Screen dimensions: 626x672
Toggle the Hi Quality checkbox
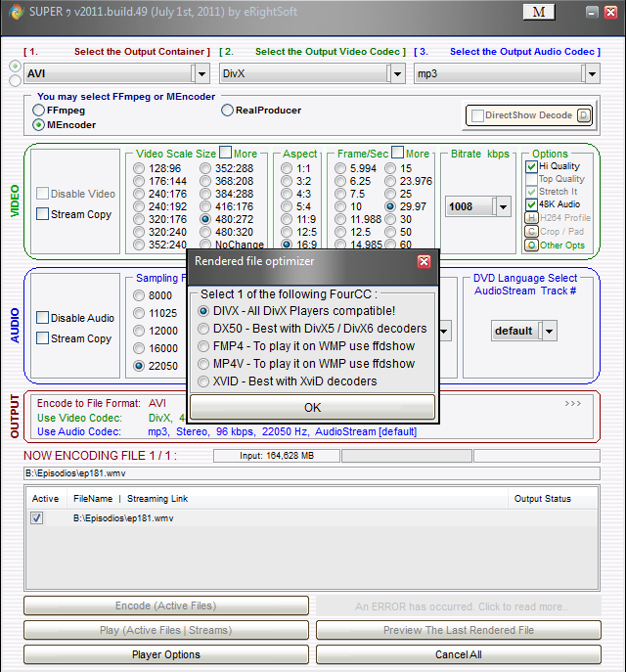[531, 166]
